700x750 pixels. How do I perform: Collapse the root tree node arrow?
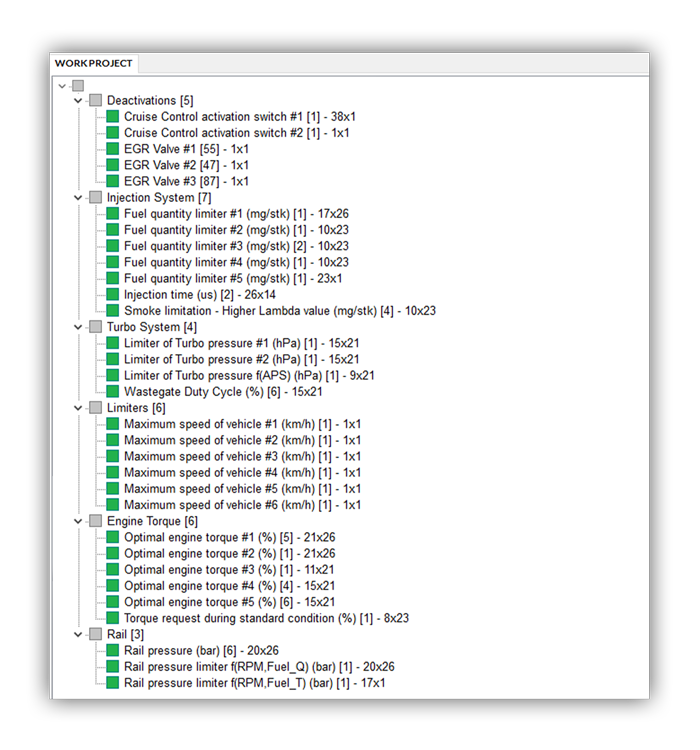[63, 85]
